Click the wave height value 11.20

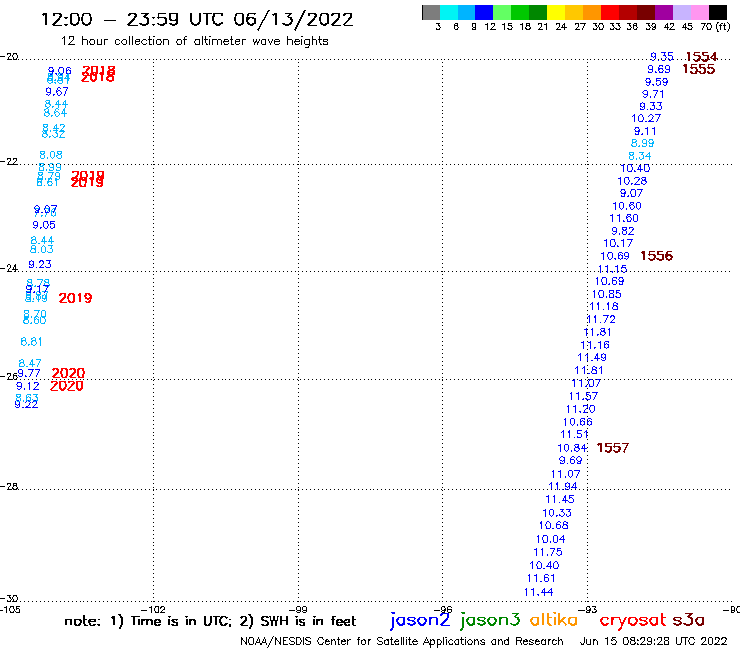[580, 409]
